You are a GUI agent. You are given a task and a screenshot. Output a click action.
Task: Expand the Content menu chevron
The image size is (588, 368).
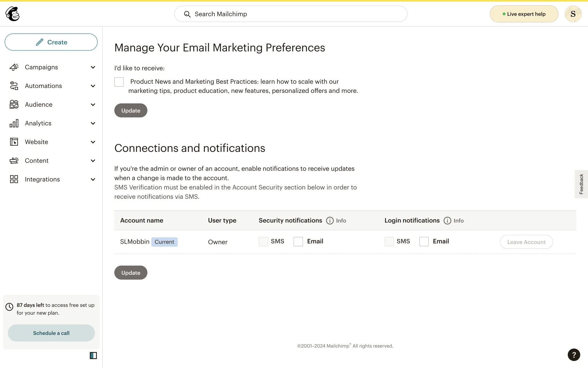pos(93,161)
